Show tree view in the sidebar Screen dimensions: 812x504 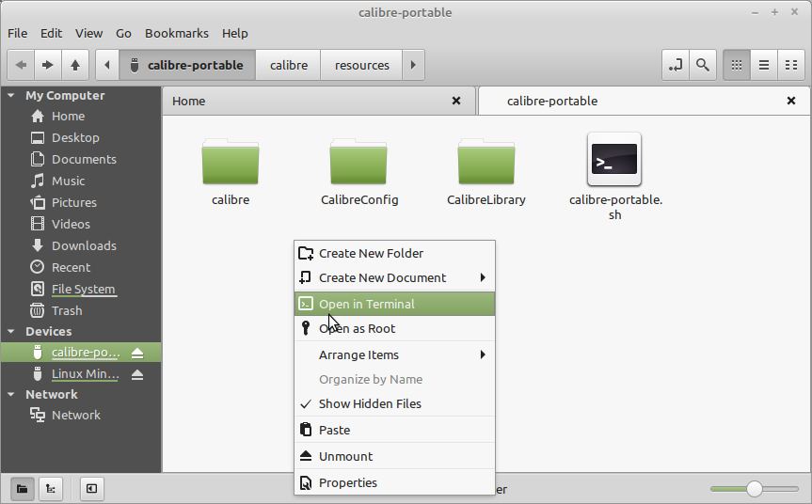pyautogui.click(x=51, y=488)
